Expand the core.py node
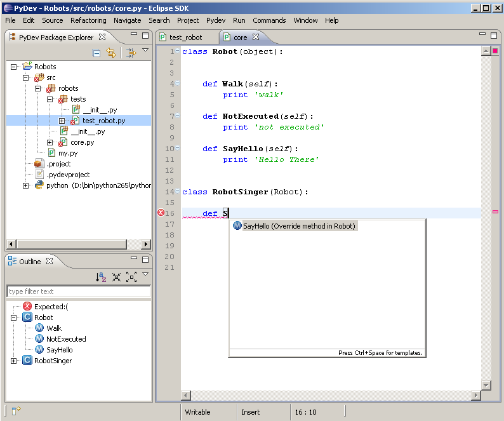The width and height of the screenshot is (504, 421). [x=50, y=142]
